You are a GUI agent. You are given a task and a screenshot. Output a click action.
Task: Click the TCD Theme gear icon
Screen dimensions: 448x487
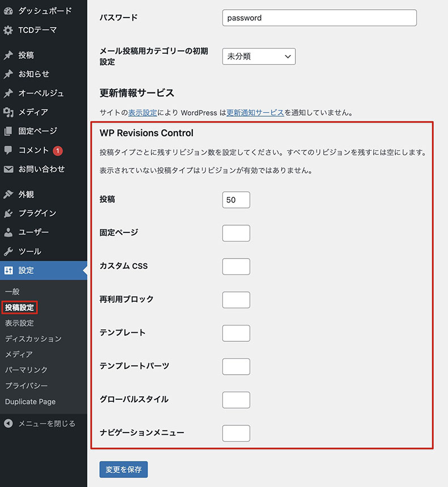[9, 30]
